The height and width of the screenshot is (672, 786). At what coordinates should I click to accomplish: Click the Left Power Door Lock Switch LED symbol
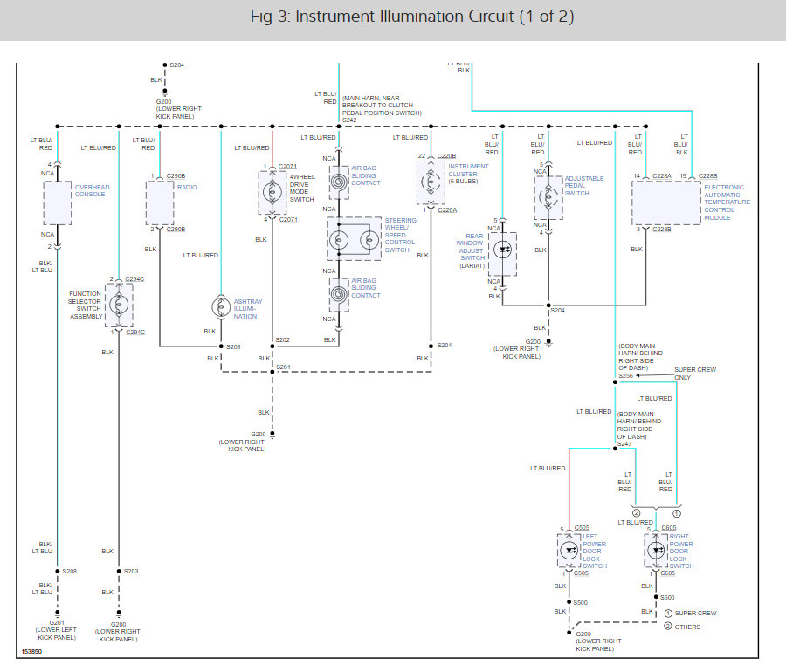pos(569,551)
